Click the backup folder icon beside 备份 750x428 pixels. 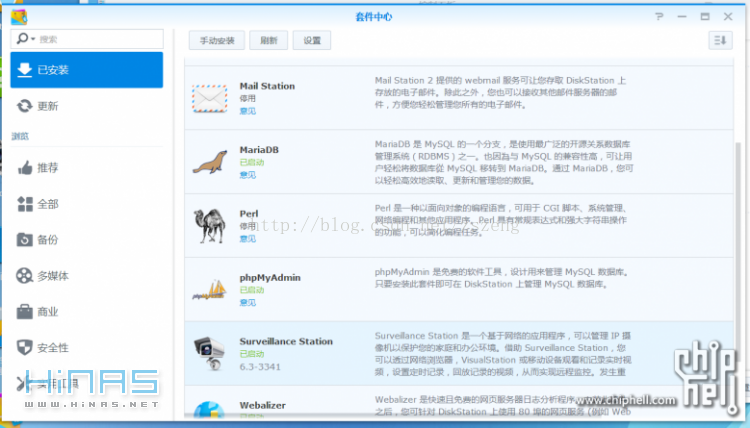pyautogui.click(x=24, y=239)
